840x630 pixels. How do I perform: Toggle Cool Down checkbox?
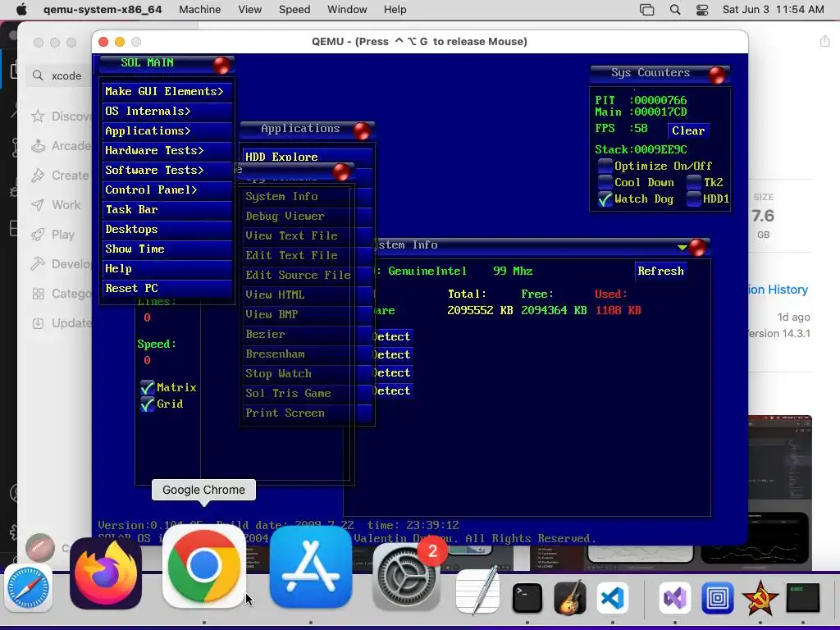coord(605,183)
